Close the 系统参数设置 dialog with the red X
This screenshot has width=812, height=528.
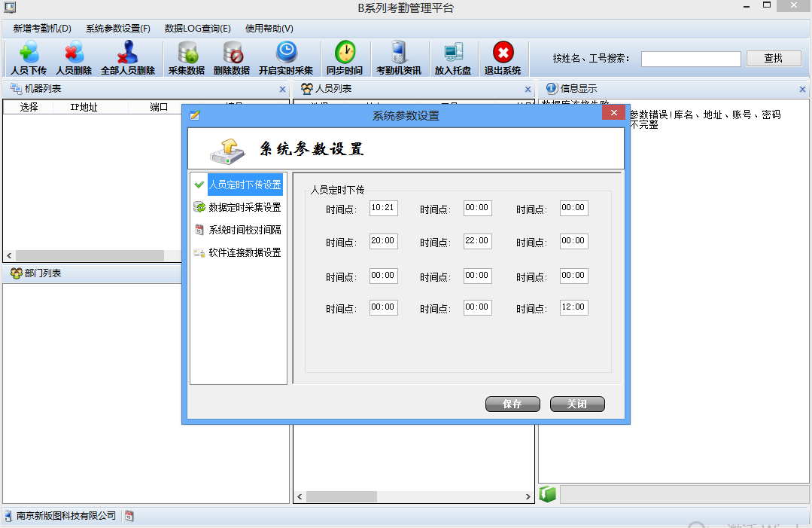[614, 112]
